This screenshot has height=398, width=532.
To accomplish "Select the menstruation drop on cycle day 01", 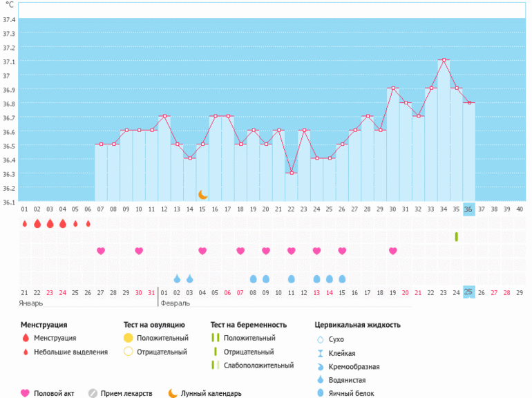I will (25, 224).
